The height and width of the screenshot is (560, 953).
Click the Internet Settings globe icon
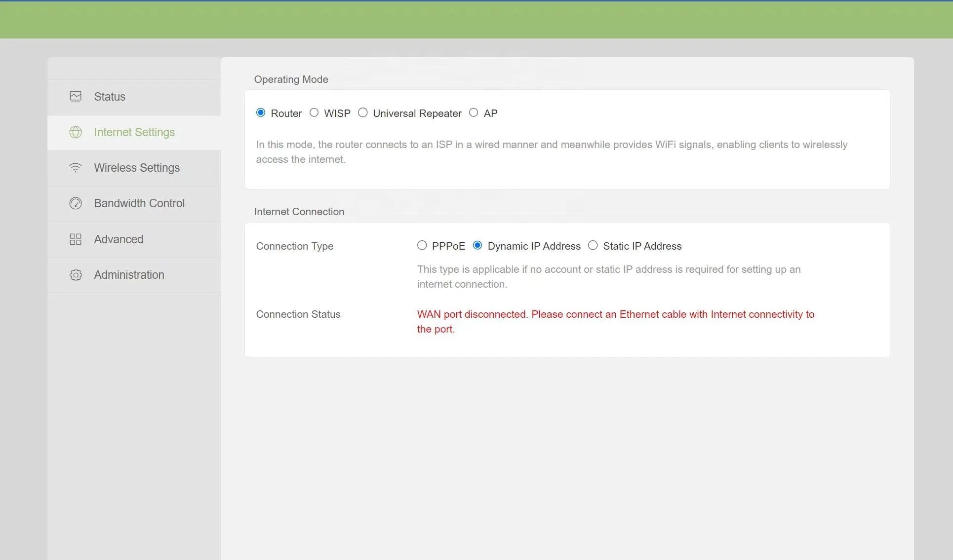(76, 132)
